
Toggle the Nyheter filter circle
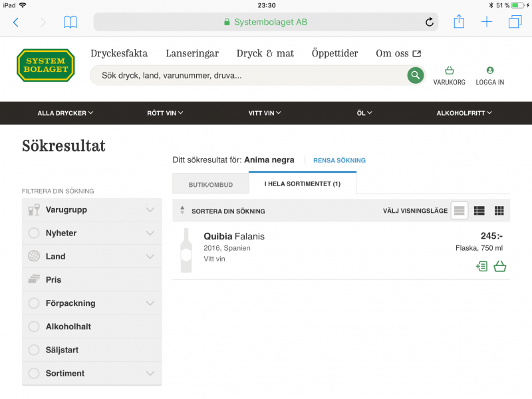[34, 233]
